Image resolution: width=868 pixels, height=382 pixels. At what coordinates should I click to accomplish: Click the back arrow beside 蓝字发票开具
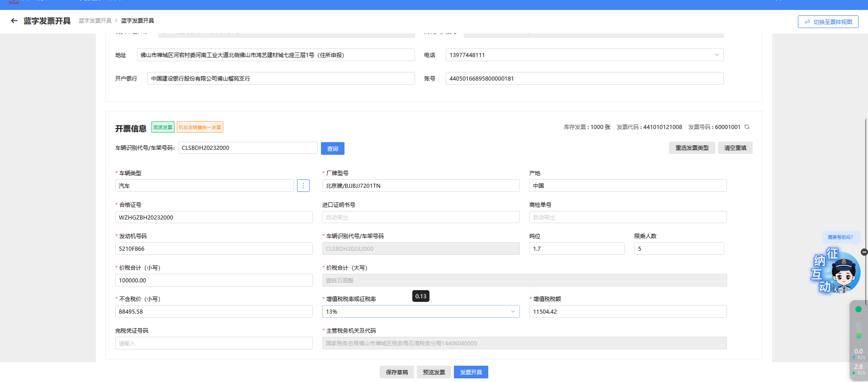tap(14, 21)
